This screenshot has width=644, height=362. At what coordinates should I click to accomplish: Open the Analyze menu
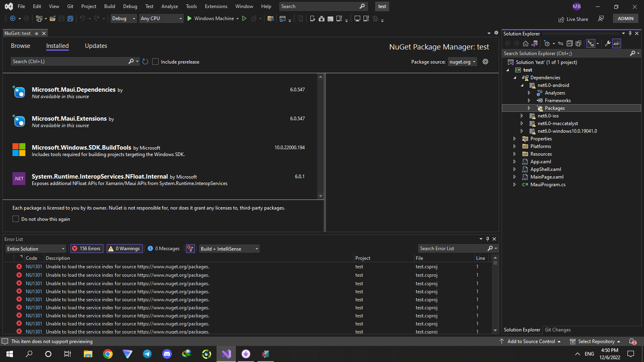coord(169,6)
